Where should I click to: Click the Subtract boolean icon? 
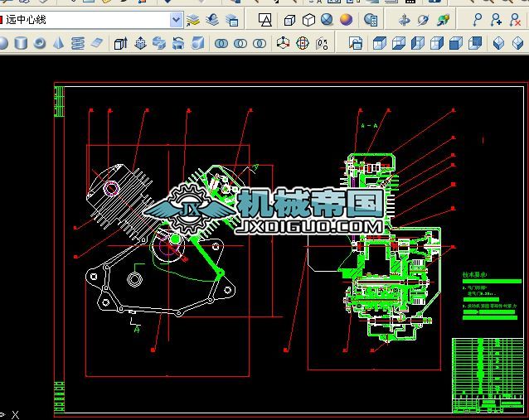coord(240,43)
